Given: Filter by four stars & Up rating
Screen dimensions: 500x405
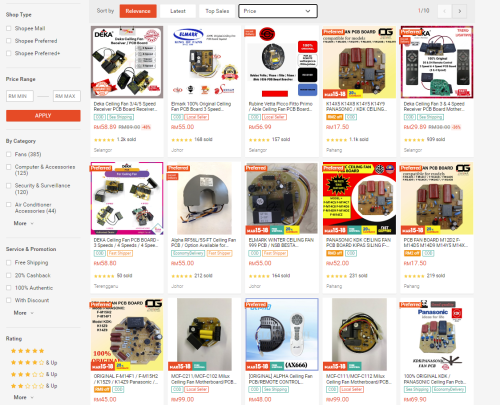Looking at the screenshot, I should (34, 362).
